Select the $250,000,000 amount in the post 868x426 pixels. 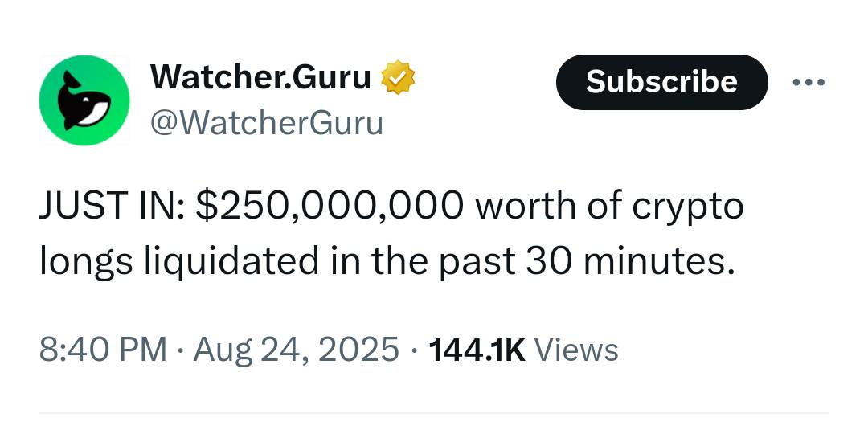point(330,207)
